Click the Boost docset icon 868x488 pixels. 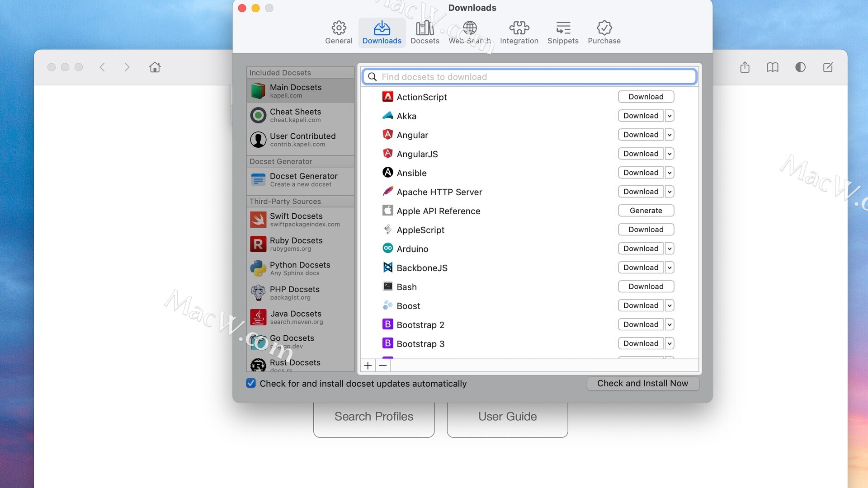click(x=387, y=305)
